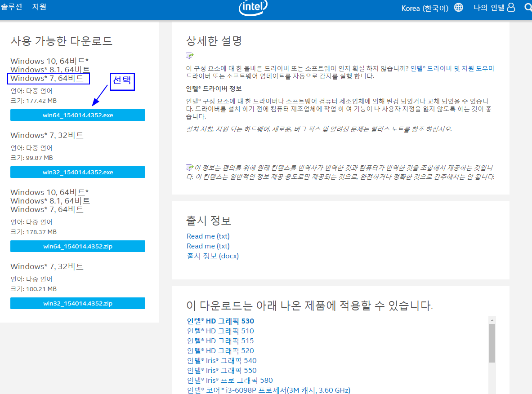Open 출시 정보 (docx) link

[213, 256]
